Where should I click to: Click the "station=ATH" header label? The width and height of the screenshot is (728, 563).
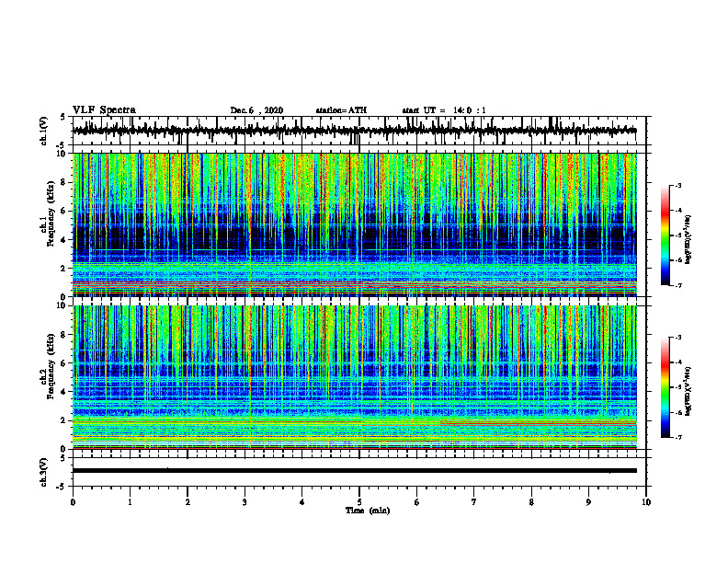click(341, 110)
